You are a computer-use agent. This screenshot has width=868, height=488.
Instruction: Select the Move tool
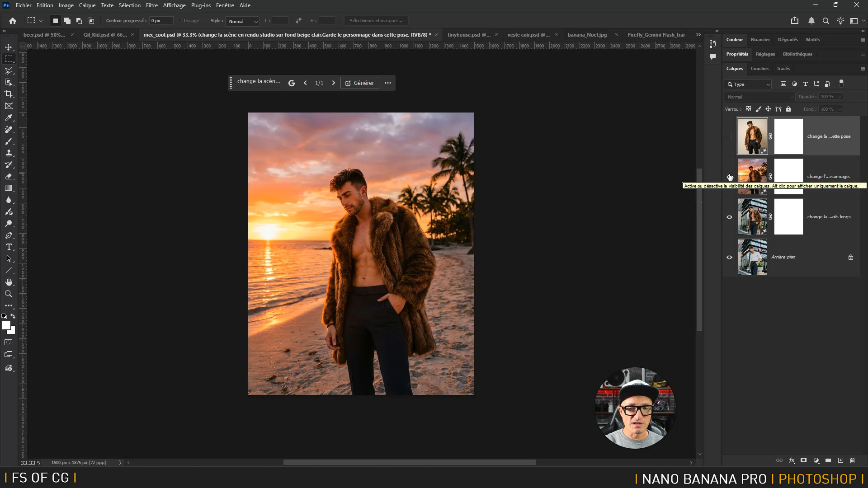(x=9, y=47)
